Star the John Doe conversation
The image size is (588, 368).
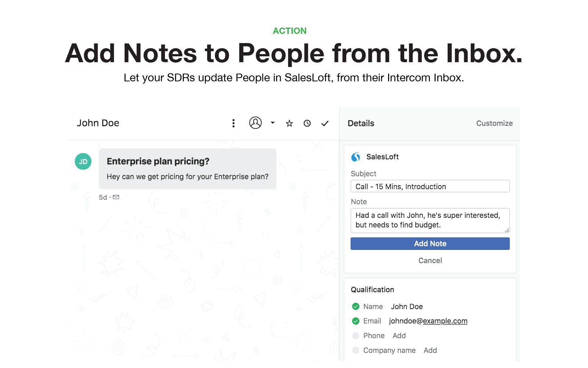tap(290, 124)
